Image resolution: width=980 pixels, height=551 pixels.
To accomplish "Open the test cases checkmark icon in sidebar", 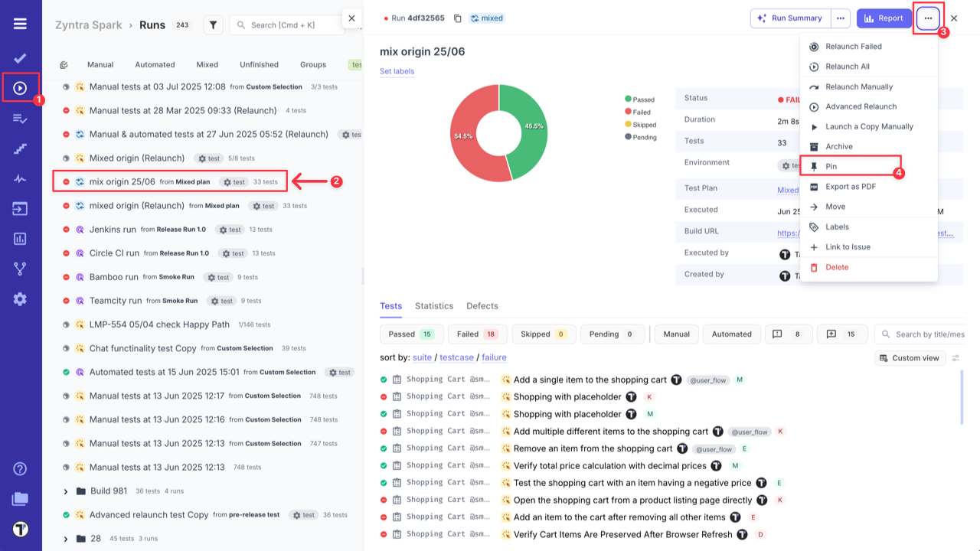I will coord(20,57).
